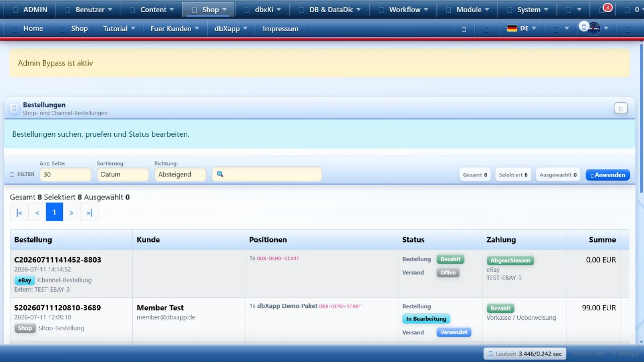This screenshot has width=644, height=362.
Task: Jump to last page with »| button
Action: (89, 212)
